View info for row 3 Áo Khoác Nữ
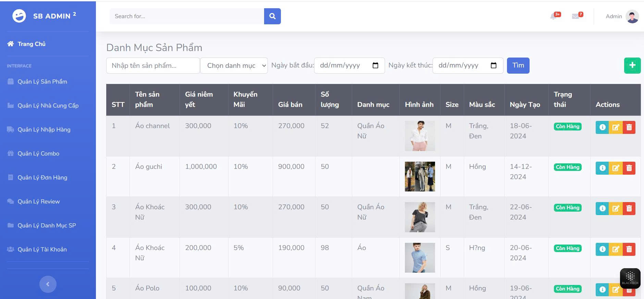The height and width of the screenshot is (299, 644). tap(602, 209)
